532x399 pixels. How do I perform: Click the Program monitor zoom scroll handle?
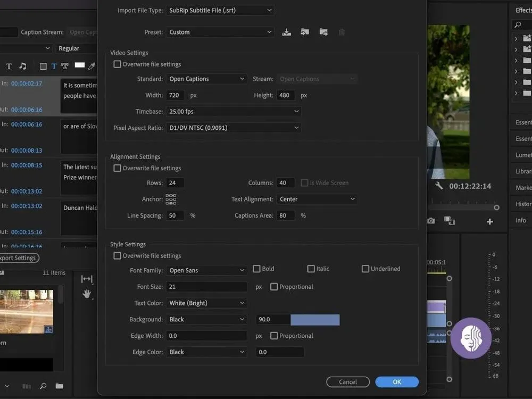[496, 207]
